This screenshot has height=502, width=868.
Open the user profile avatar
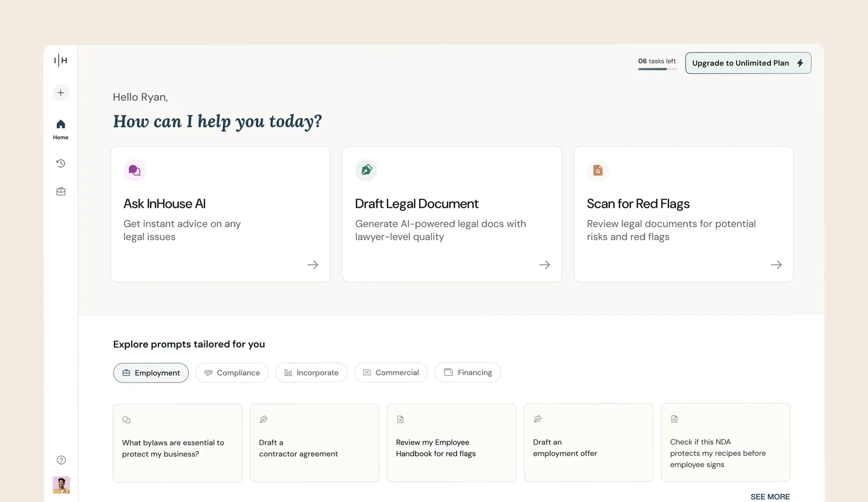point(61,485)
